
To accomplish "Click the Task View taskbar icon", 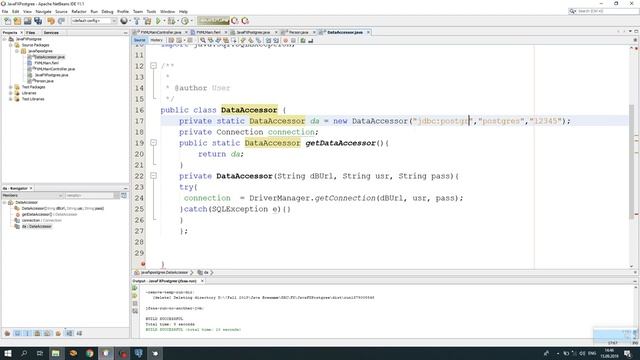I will 40,353.
